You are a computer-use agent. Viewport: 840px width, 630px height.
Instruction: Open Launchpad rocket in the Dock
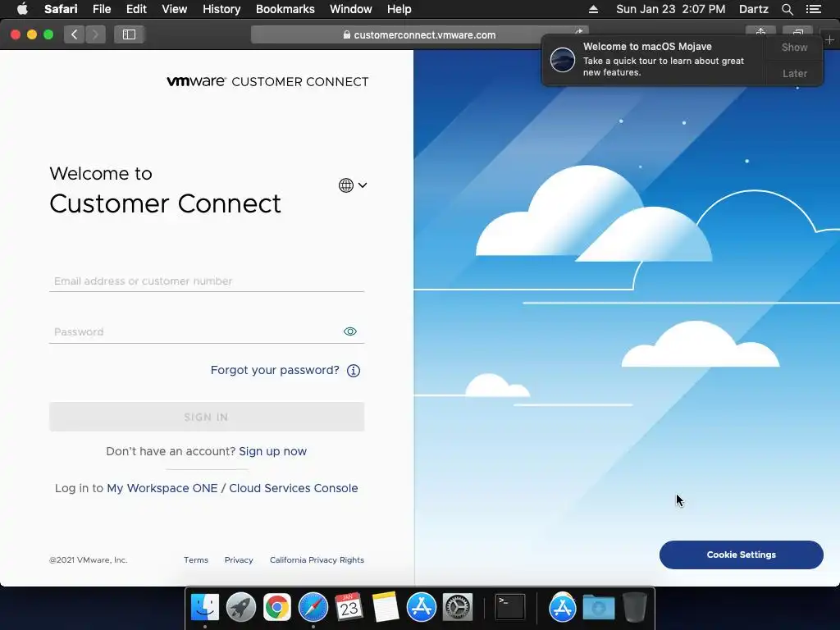pyautogui.click(x=241, y=608)
